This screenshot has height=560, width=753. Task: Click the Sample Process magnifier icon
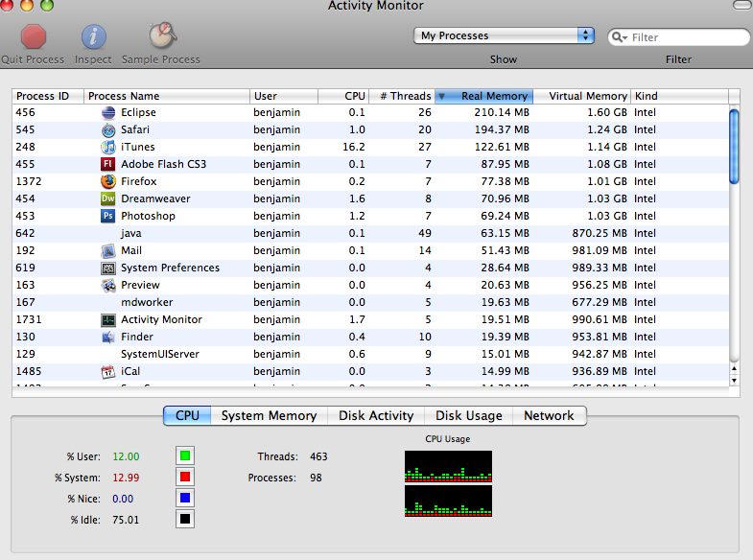coord(162,35)
